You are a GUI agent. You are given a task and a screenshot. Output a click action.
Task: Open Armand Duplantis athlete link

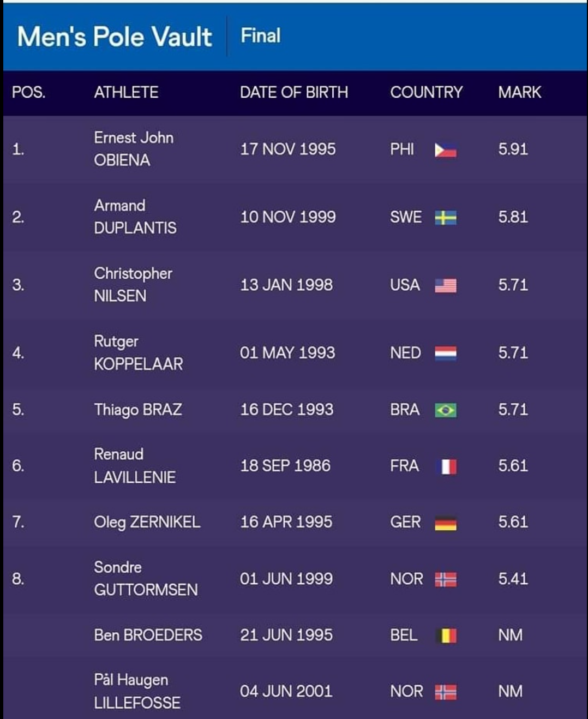point(135,217)
